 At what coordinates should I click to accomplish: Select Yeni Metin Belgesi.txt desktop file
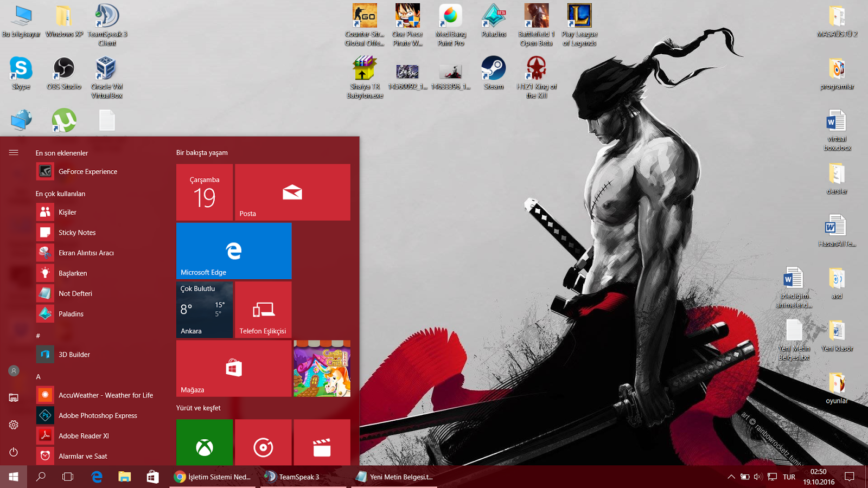pyautogui.click(x=794, y=340)
